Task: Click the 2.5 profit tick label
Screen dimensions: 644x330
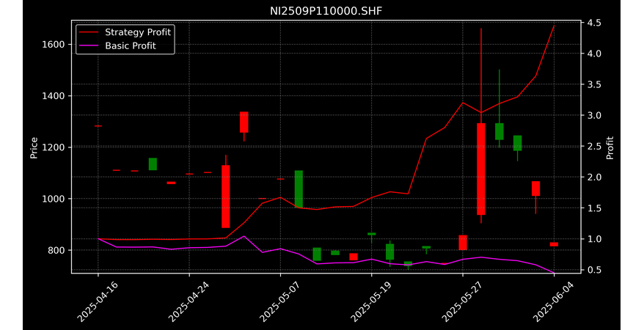Action: click(594, 146)
